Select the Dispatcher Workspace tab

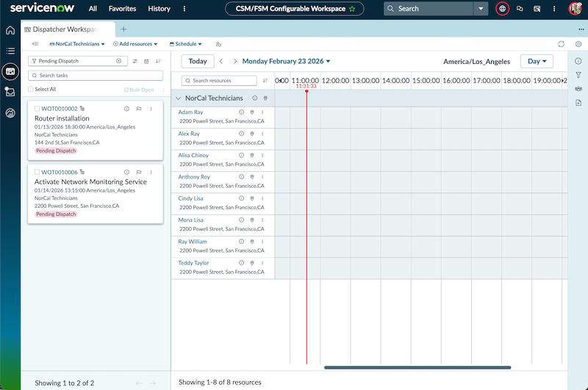pyautogui.click(x=68, y=29)
